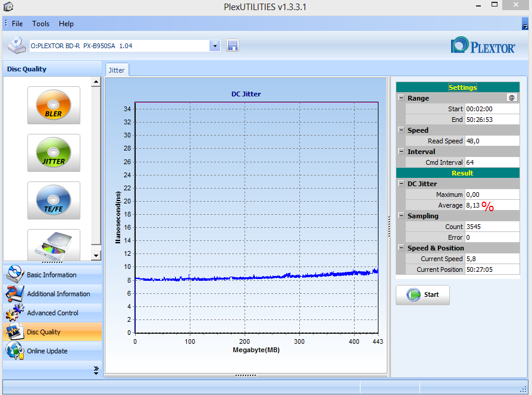This screenshot has width=532, height=395.
Task: Click the Disc Quality panel header
Action: [52, 69]
